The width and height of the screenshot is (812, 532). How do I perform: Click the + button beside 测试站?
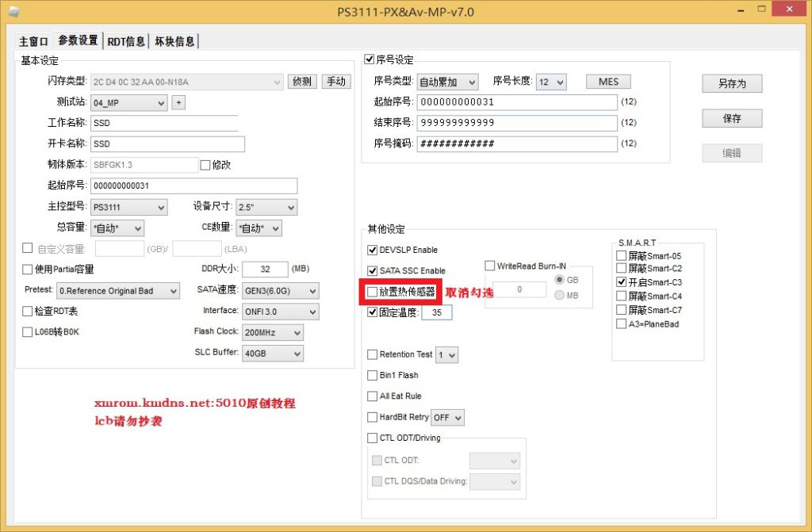point(178,102)
